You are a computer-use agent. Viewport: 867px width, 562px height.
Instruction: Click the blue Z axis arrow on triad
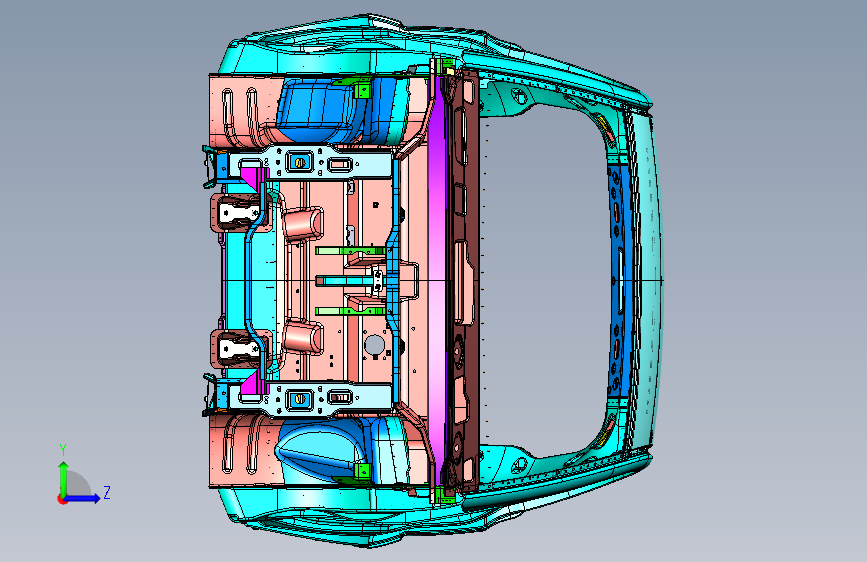tap(81, 498)
